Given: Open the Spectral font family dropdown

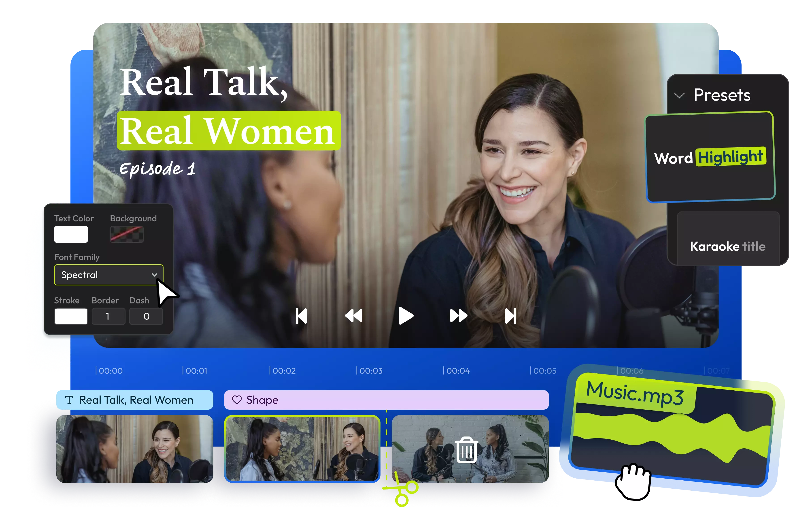Looking at the screenshot, I should pos(108,275).
